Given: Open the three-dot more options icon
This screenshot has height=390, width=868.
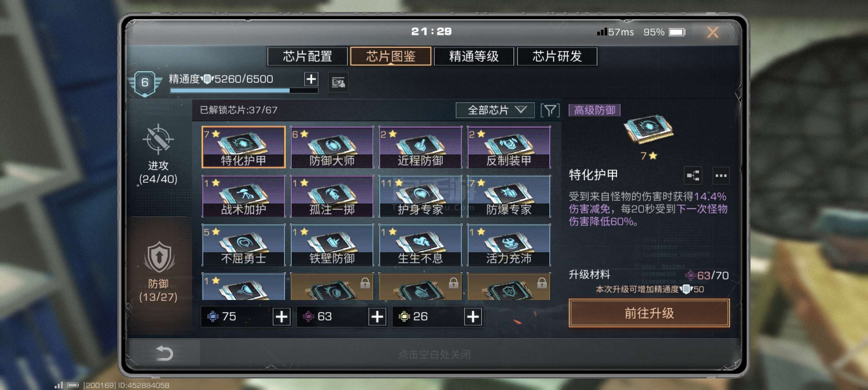Looking at the screenshot, I should pos(721,175).
